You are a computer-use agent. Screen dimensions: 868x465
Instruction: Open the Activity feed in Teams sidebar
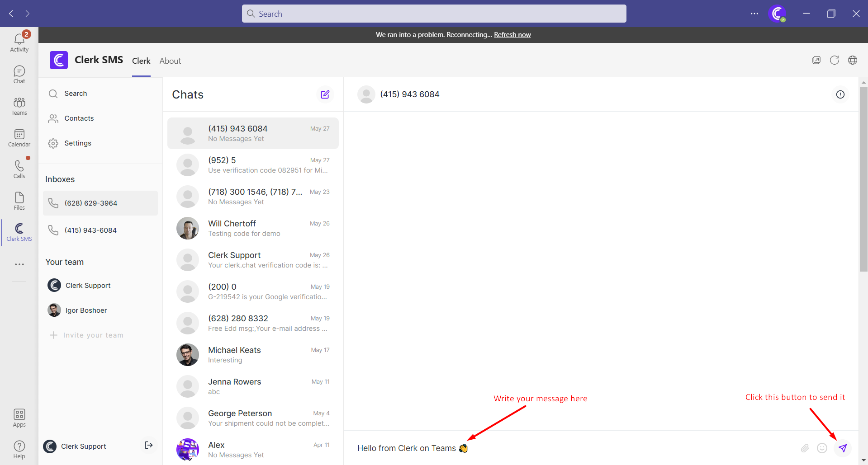(x=19, y=42)
